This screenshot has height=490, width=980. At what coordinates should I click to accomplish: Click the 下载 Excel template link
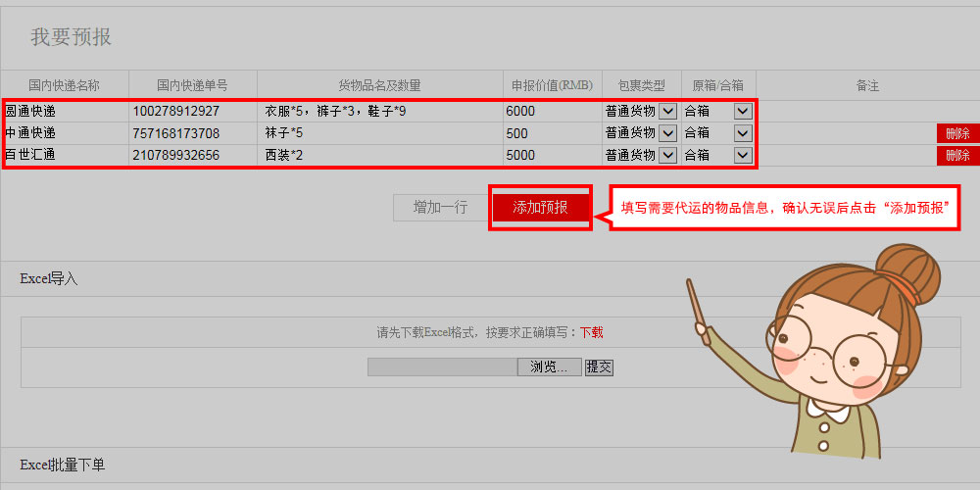point(591,332)
